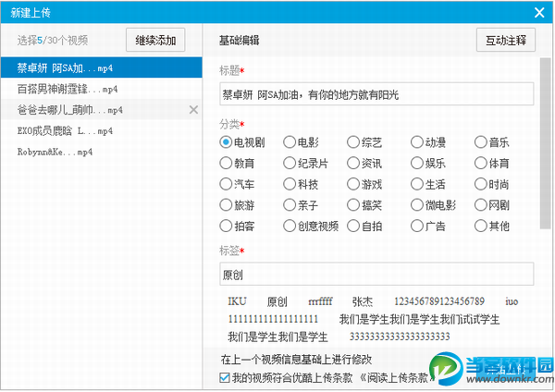Choose the 时尚 category

point(492,184)
